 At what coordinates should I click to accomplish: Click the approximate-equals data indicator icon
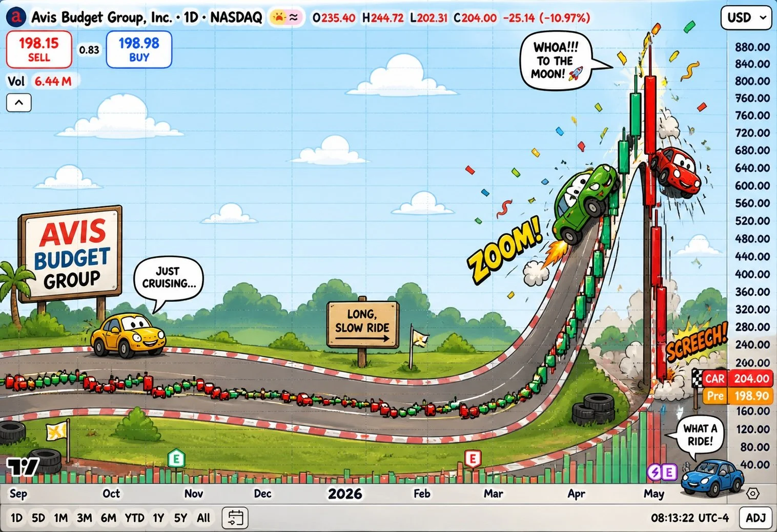click(294, 18)
